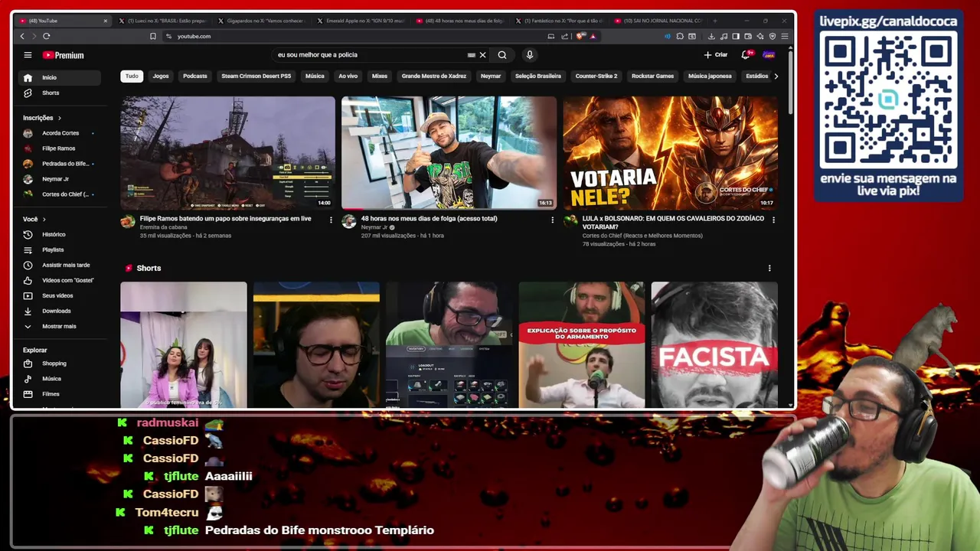Switch to the Gigapardos X browser tab
Viewport: 980px width, 551px height.
261,21
